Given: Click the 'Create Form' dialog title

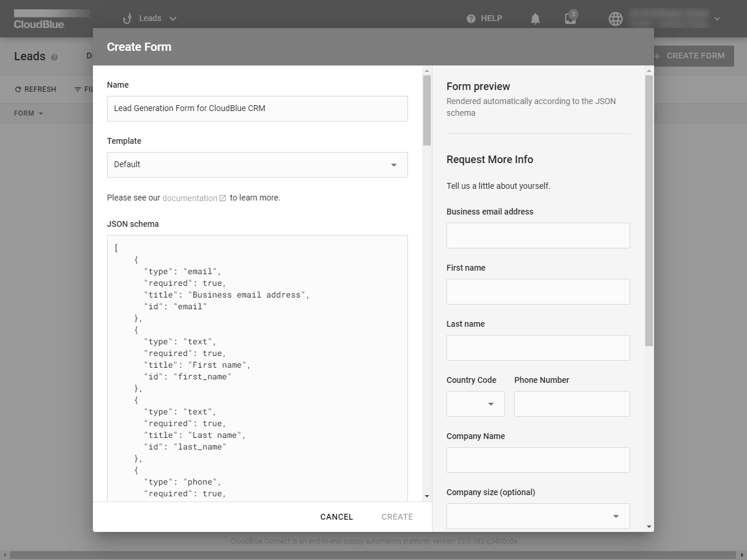Looking at the screenshot, I should [x=139, y=47].
